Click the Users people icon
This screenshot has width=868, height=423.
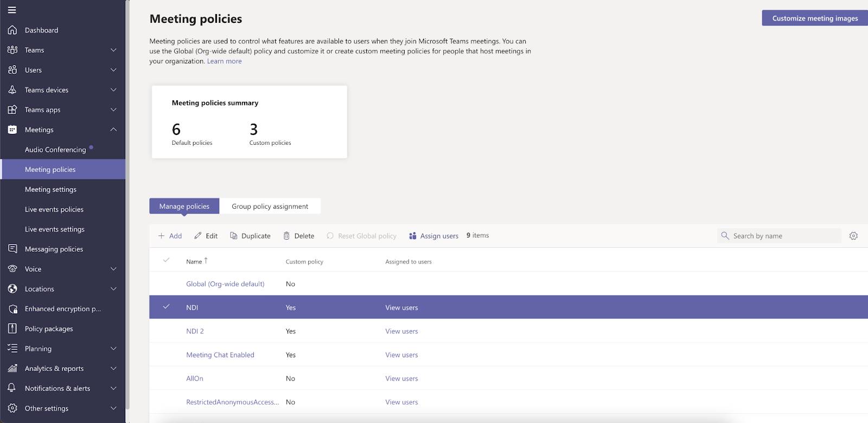(12, 70)
